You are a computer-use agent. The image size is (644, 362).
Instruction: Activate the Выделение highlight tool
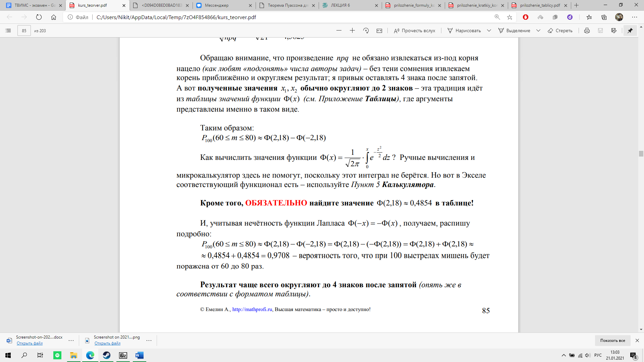click(x=514, y=31)
